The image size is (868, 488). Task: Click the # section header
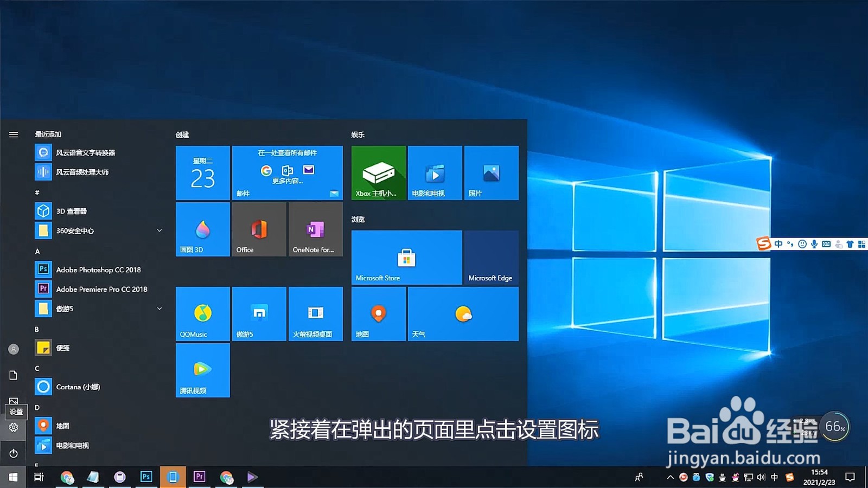(37, 192)
